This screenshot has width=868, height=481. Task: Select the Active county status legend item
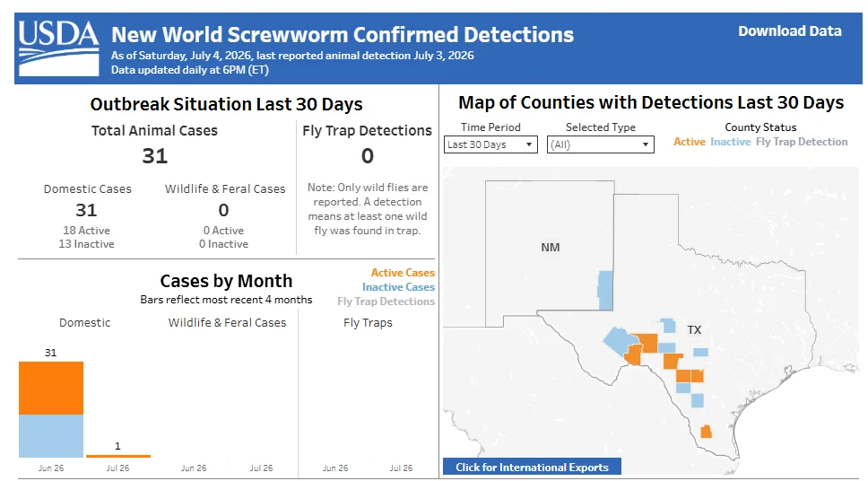690,142
